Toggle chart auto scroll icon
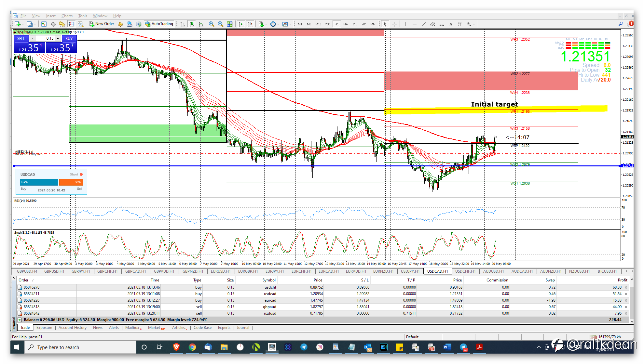 tap(241, 24)
